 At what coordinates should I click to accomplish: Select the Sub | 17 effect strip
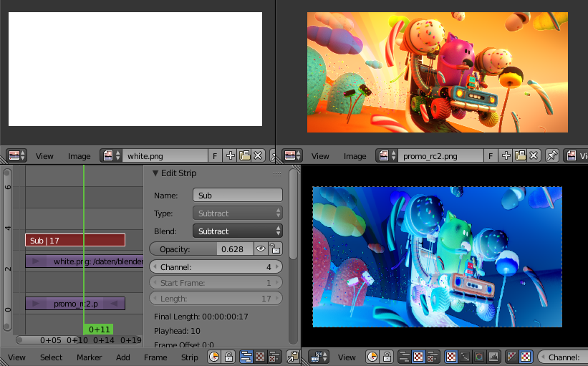75,240
